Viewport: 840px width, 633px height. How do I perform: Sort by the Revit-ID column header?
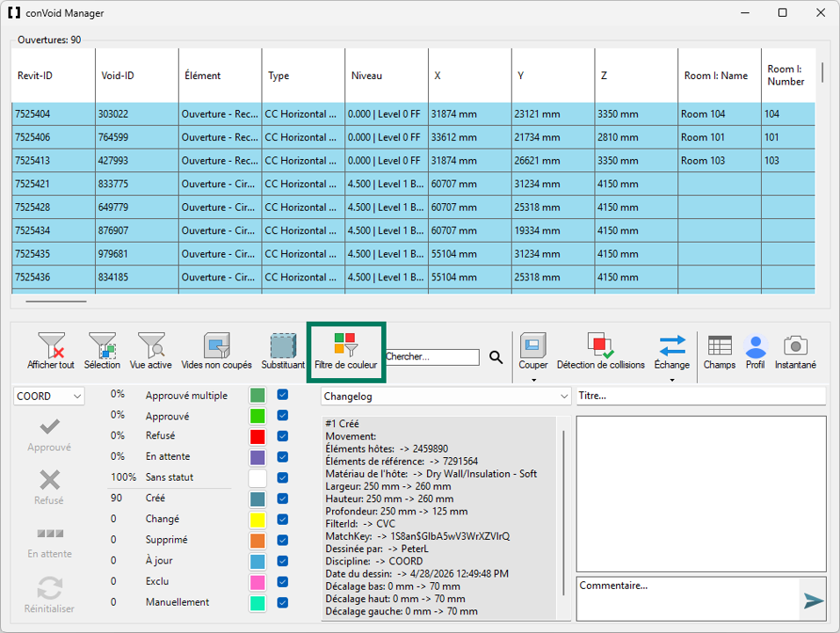click(53, 76)
